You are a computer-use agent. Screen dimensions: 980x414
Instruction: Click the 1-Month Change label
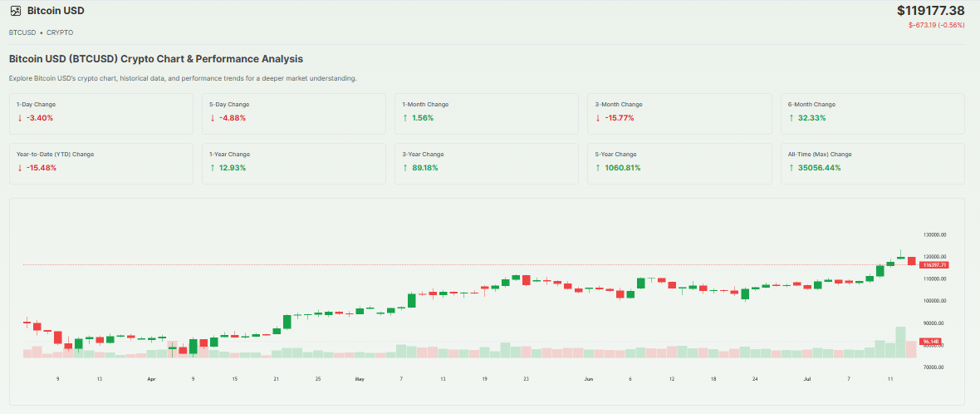tap(425, 105)
